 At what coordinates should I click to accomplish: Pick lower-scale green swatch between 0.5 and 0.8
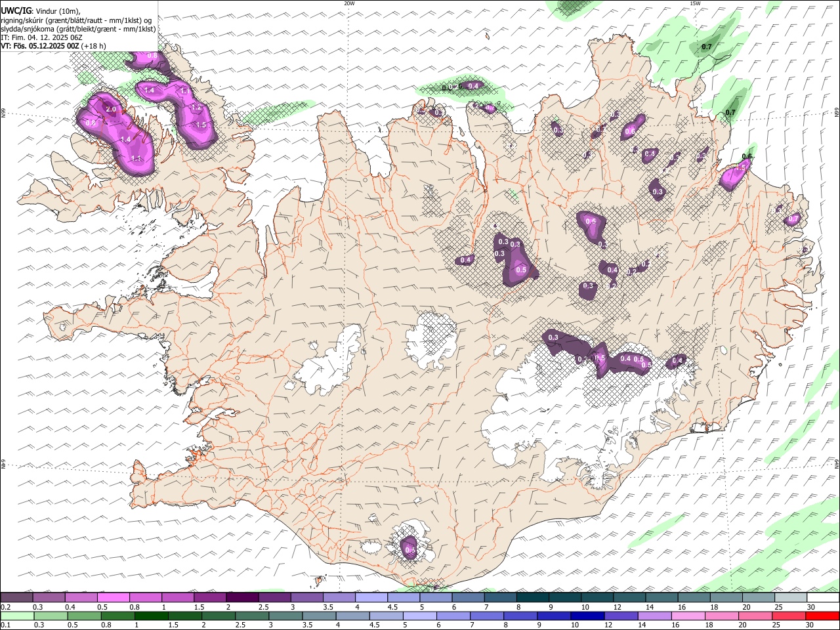83,616
